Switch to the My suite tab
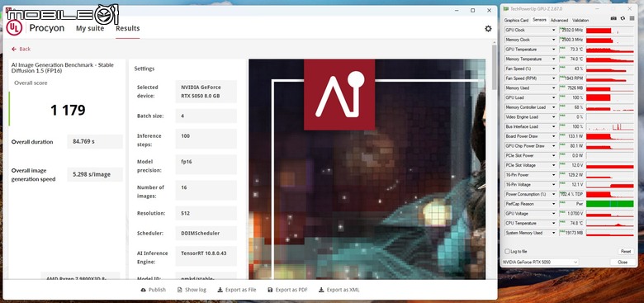The image size is (644, 303). click(90, 28)
